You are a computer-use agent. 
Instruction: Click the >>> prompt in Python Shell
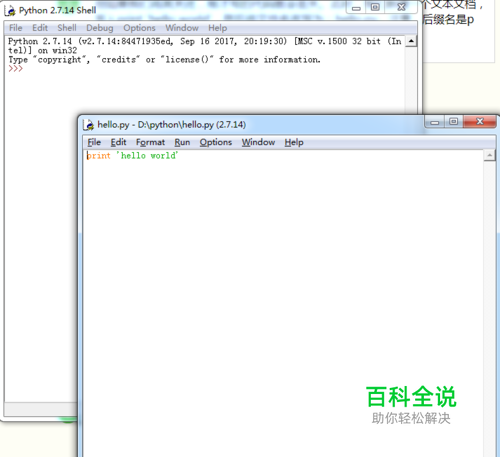tap(15, 69)
